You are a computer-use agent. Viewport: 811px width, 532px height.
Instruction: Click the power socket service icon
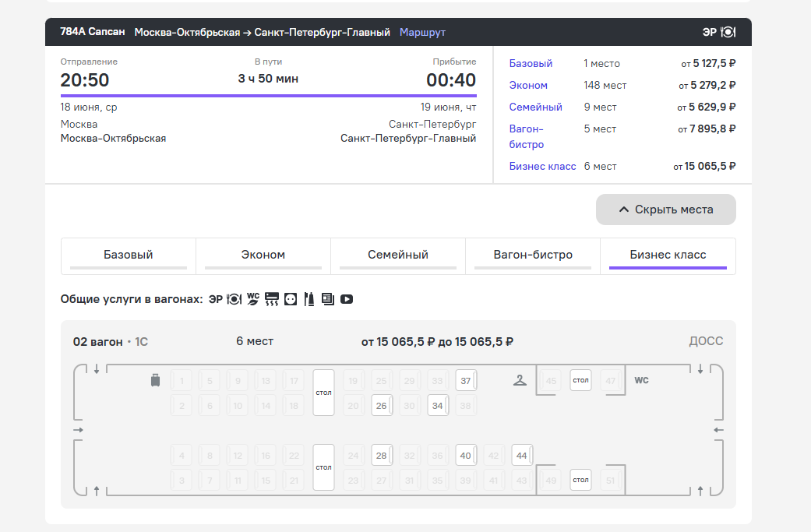pos(291,299)
